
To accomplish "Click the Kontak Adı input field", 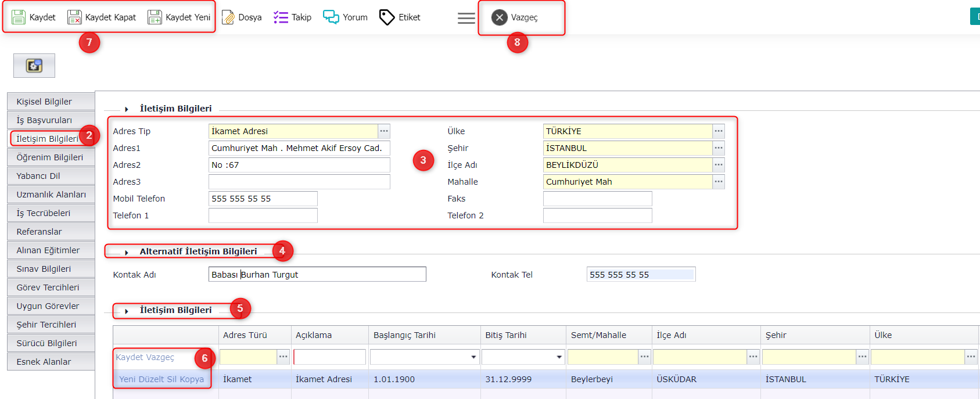I will point(317,274).
